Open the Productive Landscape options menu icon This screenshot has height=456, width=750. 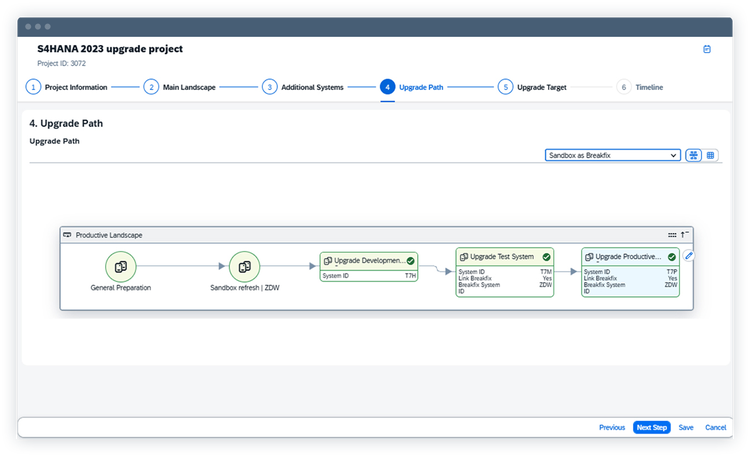pos(672,235)
